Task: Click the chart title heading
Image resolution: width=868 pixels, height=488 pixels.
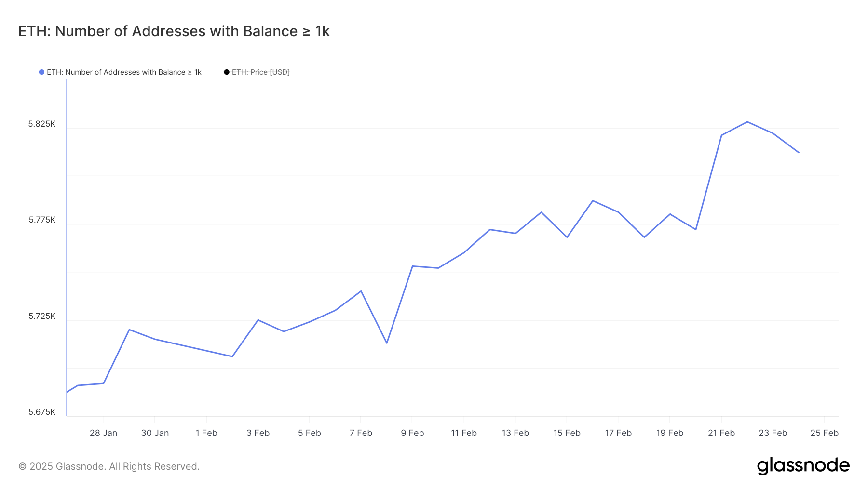Action: point(174,31)
